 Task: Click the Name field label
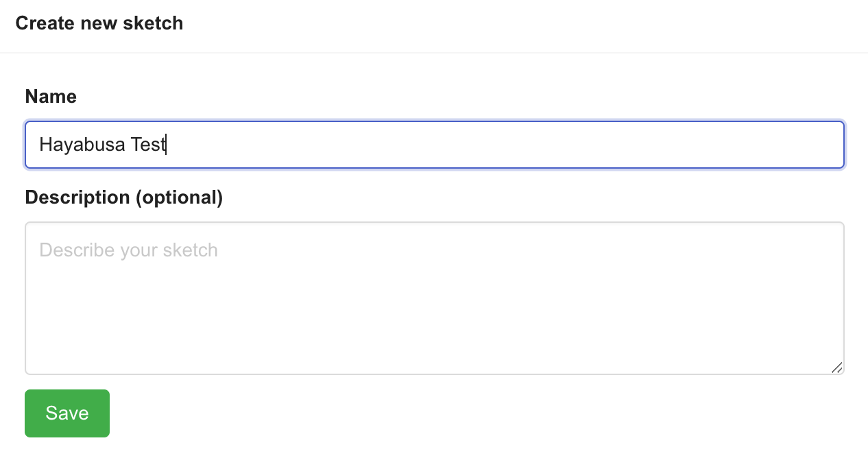[x=51, y=97]
